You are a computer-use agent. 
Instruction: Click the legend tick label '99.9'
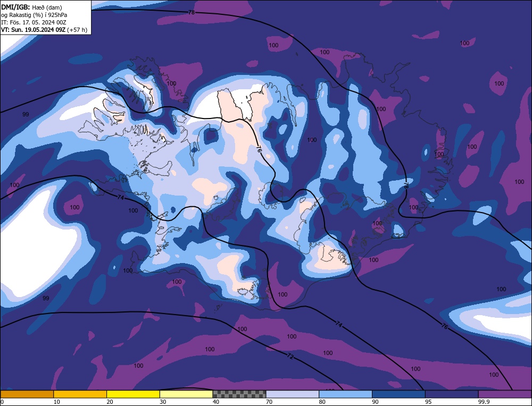(484, 402)
